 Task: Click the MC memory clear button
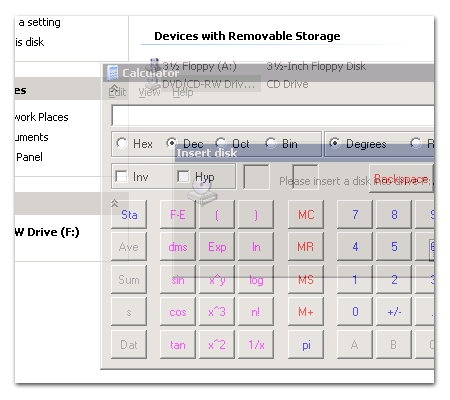click(x=306, y=214)
